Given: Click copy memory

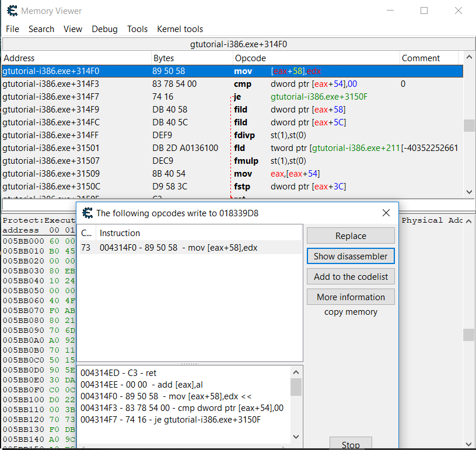Looking at the screenshot, I should [x=351, y=313].
